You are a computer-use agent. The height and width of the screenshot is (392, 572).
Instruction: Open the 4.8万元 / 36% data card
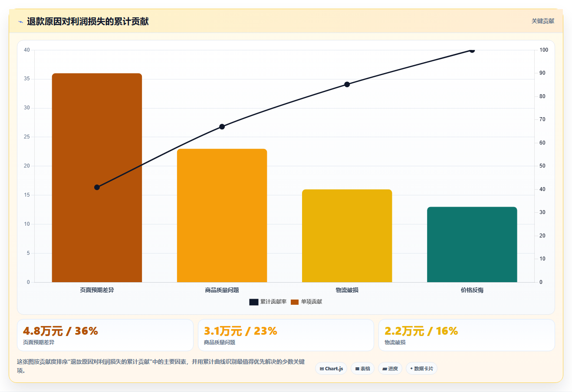click(x=105, y=335)
